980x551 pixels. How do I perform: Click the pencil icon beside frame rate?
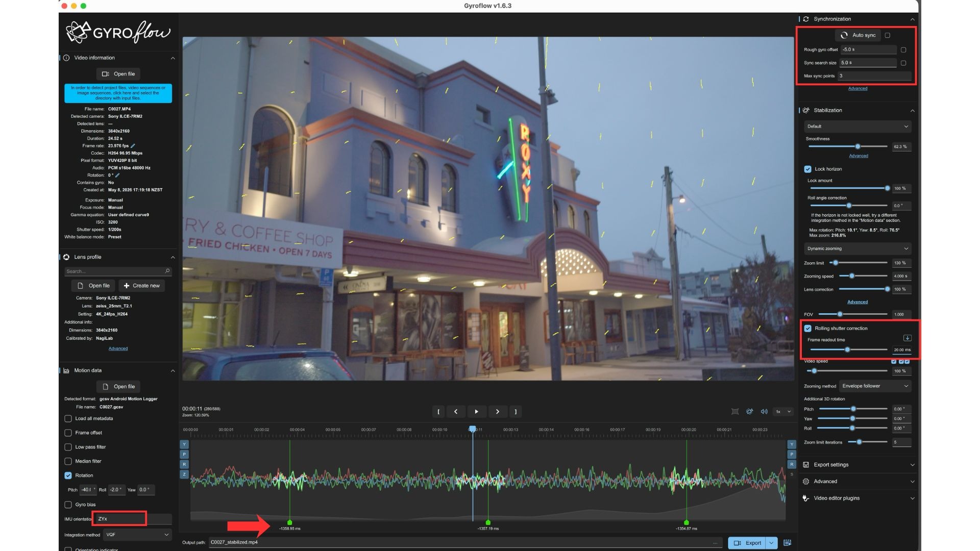tap(133, 146)
